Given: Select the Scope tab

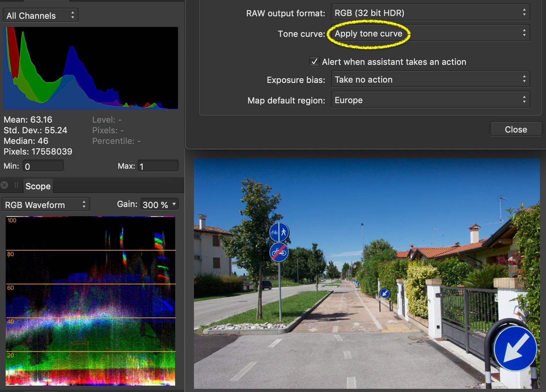Looking at the screenshot, I should pyautogui.click(x=38, y=186).
